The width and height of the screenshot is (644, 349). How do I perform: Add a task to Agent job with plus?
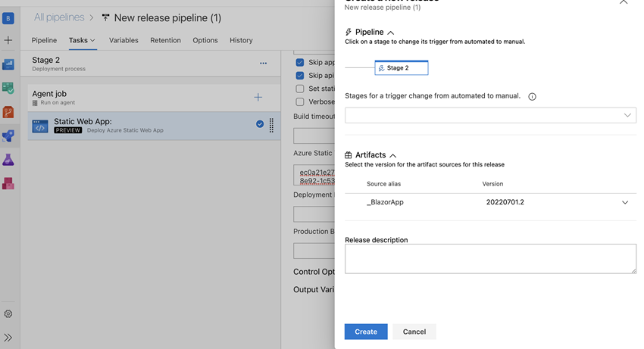258,98
